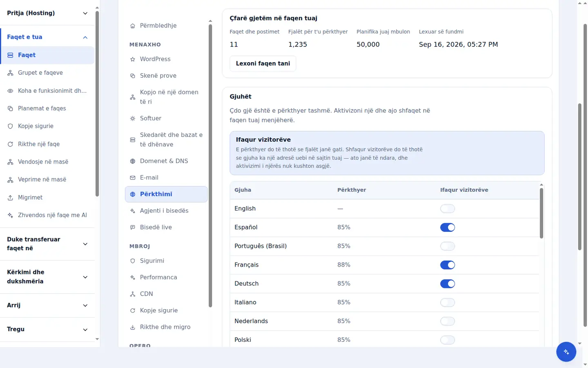Expand Kërkimi dhe dukshmëria section
Screen dimensions: 588x368
47,277
